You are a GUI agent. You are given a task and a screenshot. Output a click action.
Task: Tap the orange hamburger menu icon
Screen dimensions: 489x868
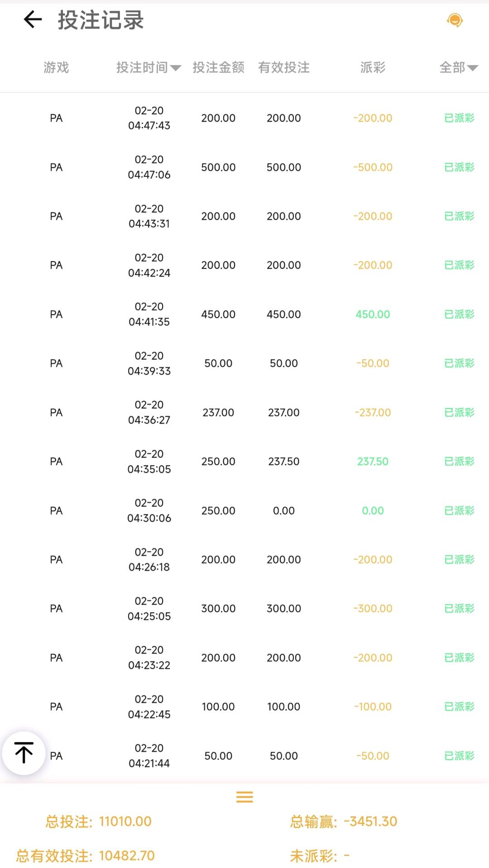click(244, 797)
